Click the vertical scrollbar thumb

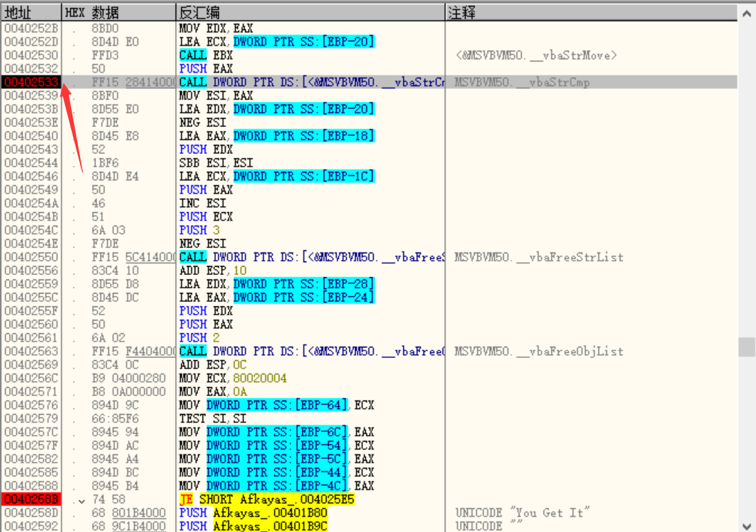click(746, 347)
